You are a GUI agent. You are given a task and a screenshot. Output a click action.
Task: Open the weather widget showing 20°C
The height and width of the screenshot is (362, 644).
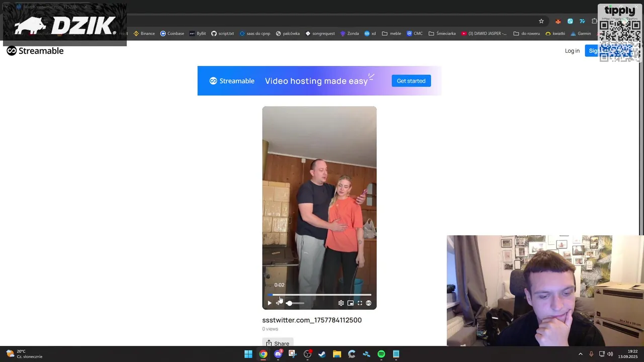[24, 354]
